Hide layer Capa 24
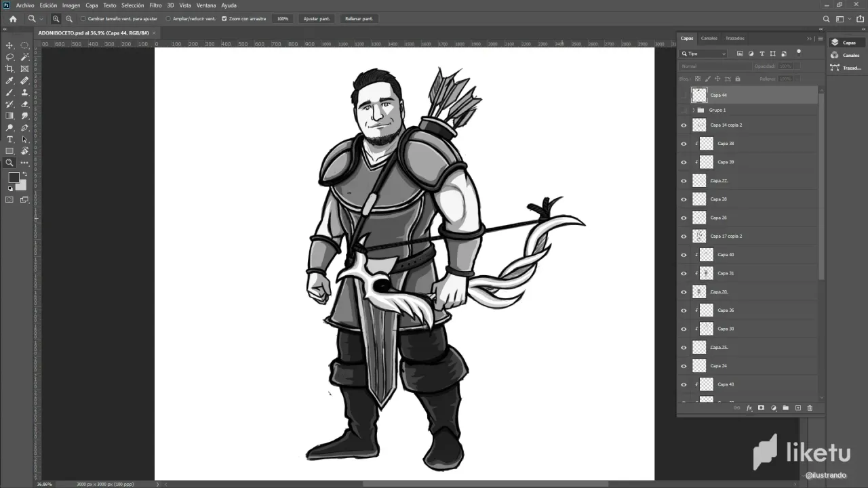The width and height of the screenshot is (868, 488). pos(684,366)
